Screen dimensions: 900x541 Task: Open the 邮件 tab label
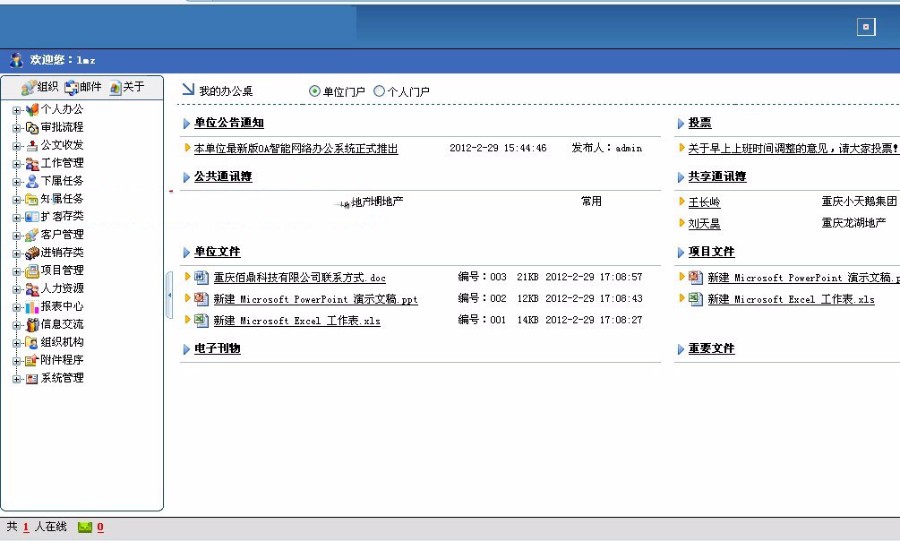coord(91,87)
